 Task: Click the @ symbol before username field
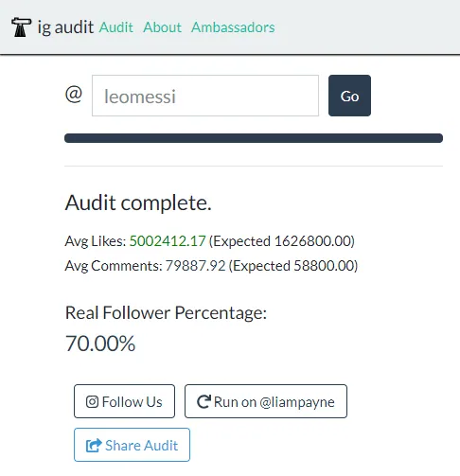[74, 95]
